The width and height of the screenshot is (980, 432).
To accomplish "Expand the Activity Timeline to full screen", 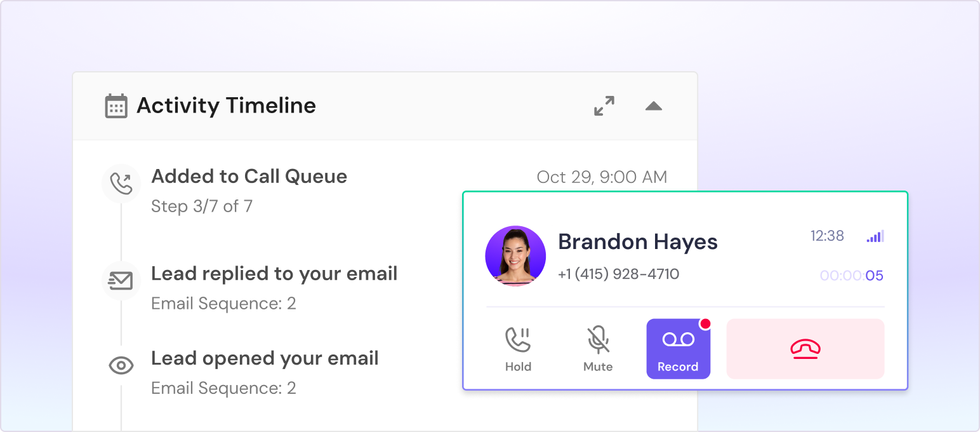I will click(x=604, y=106).
